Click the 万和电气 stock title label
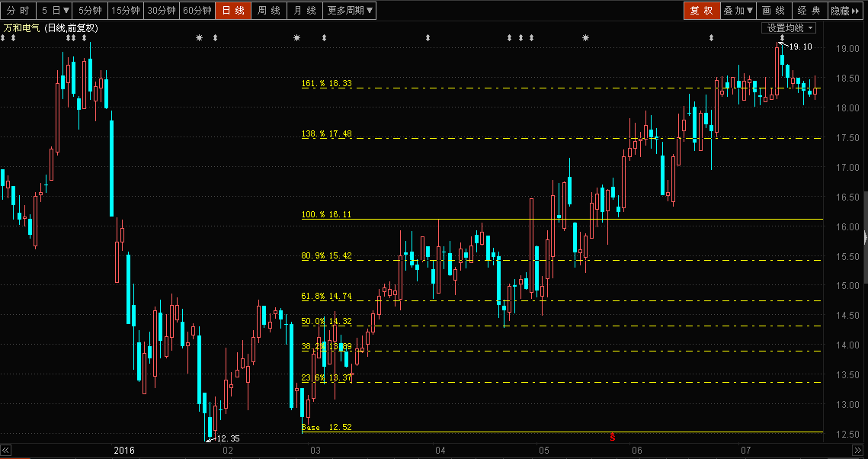The height and width of the screenshot is (459, 868). tap(23, 28)
